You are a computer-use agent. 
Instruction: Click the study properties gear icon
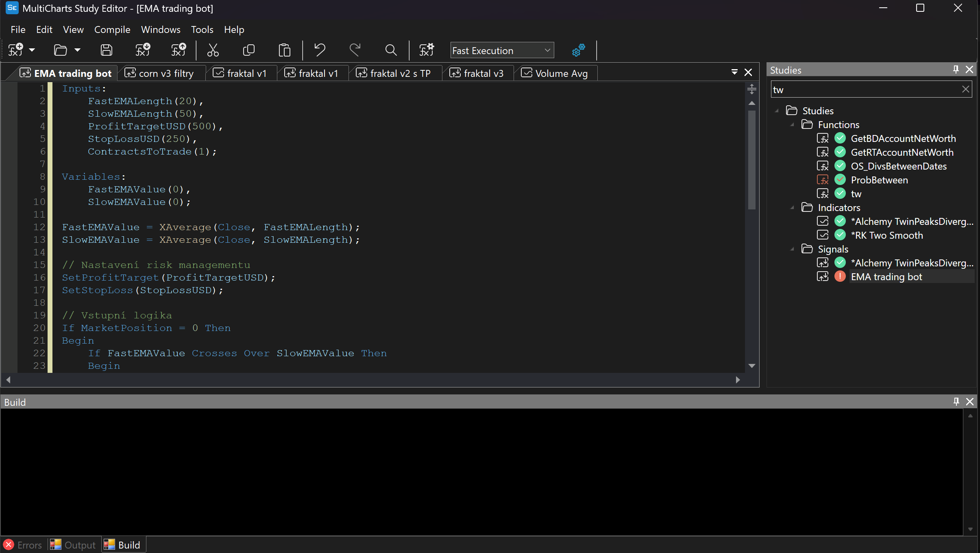click(x=427, y=50)
